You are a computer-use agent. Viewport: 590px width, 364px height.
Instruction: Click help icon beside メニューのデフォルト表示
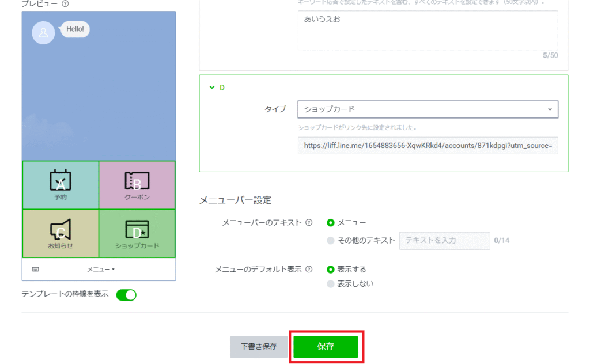[x=309, y=269]
